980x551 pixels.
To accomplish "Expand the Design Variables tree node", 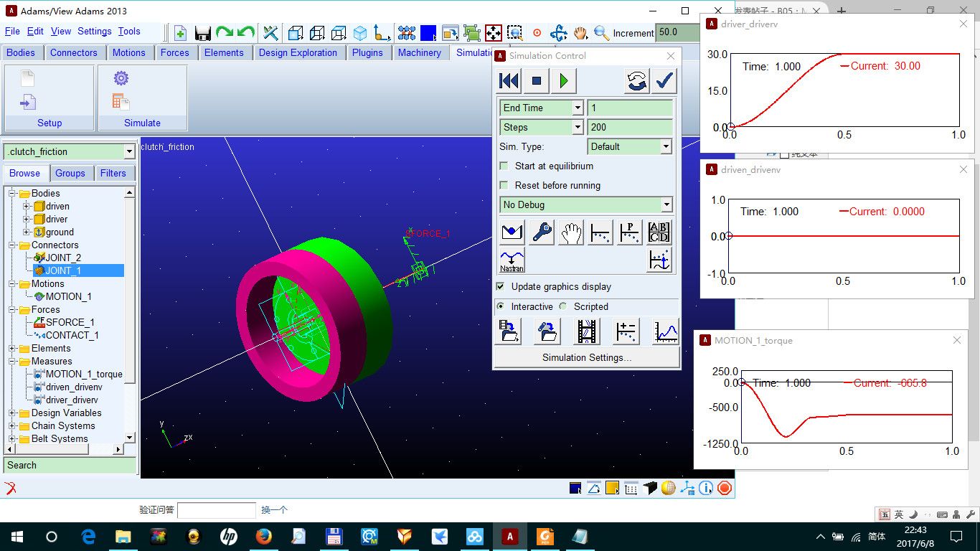I will [12, 413].
